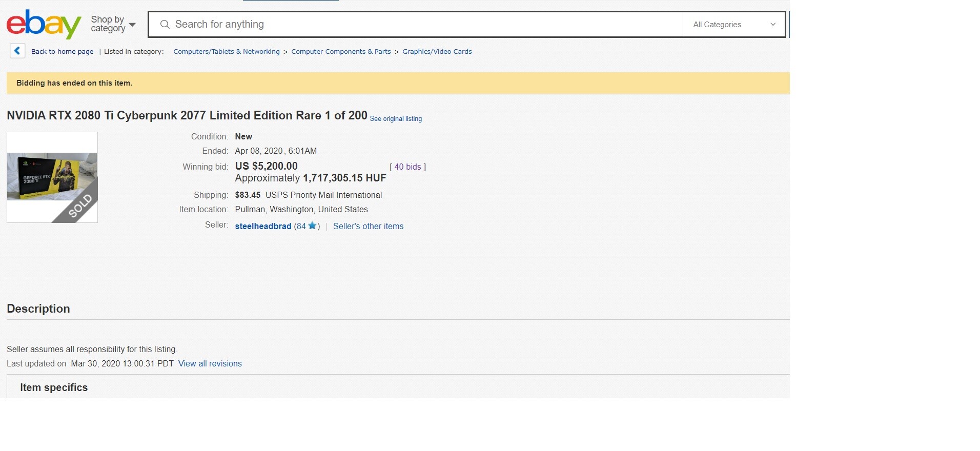Open seller steelheadbrad's profile

(x=263, y=227)
